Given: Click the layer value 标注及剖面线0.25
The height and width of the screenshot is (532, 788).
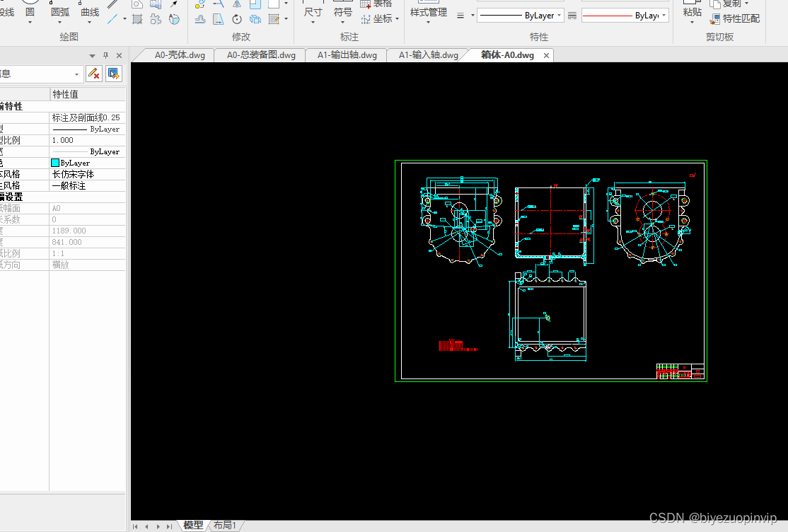Looking at the screenshot, I should coord(88,117).
